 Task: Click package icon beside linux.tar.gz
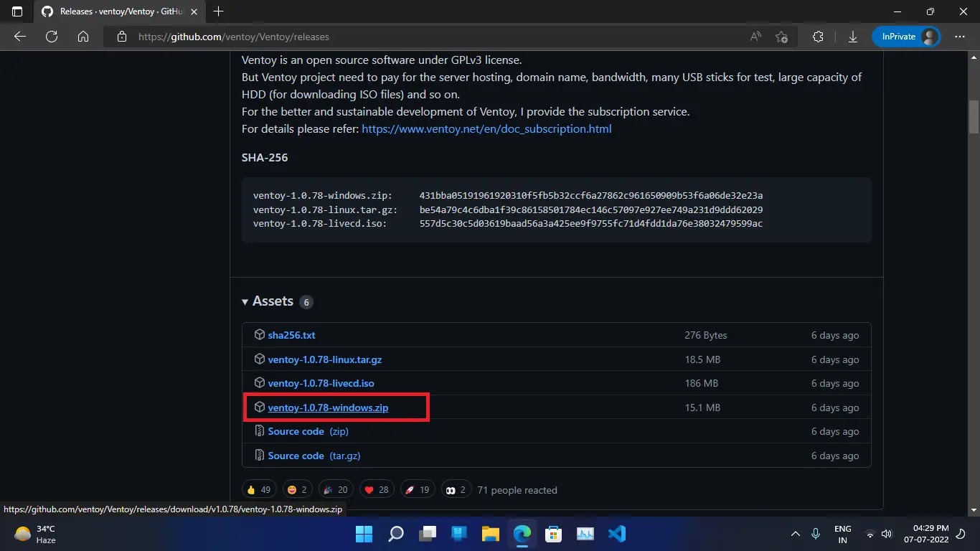[x=260, y=359]
